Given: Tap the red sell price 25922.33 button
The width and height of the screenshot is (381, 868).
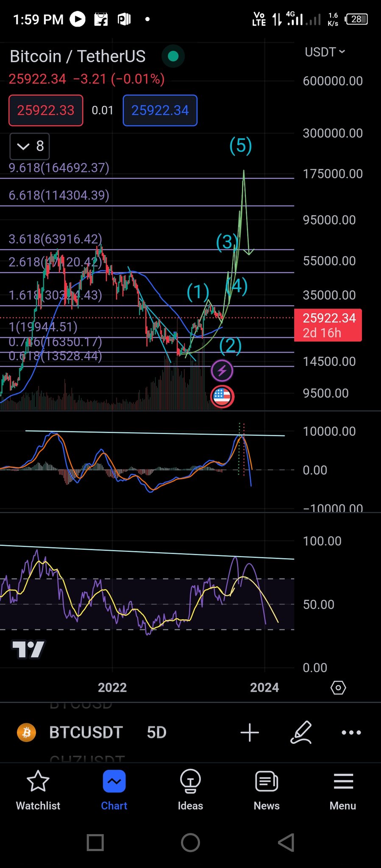Looking at the screenshot, I should [46, 111].
